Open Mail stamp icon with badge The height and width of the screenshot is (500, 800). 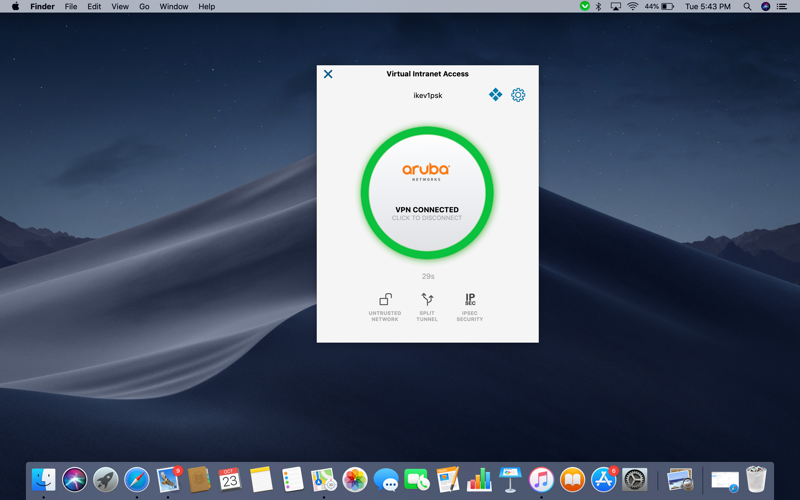168,480
